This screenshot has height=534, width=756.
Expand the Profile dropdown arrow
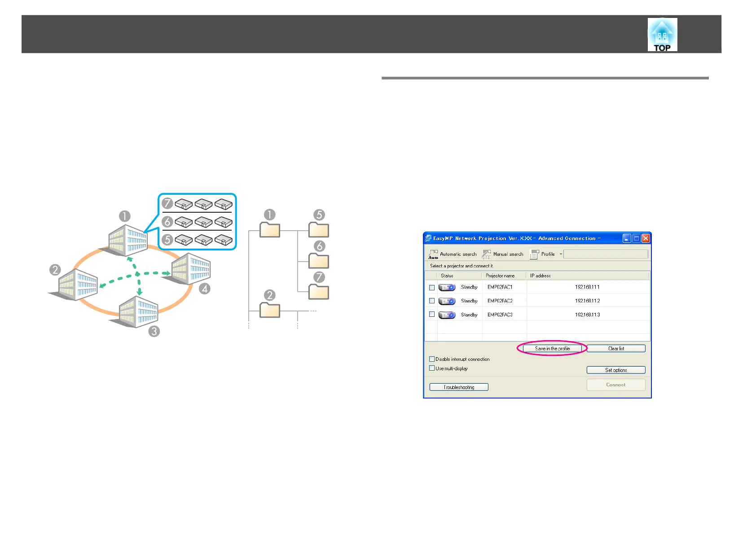tap(561, 254)
